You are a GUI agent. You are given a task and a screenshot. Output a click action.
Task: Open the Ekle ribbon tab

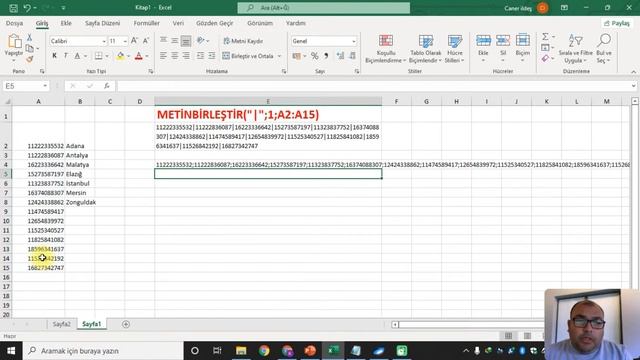pyautogui.click(x=66, y=23)
